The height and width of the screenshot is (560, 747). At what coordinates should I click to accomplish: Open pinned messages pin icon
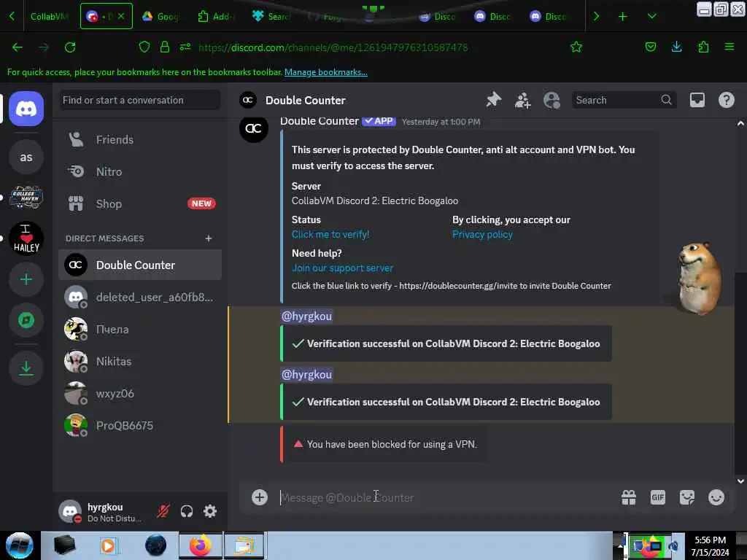click(494, 100)
